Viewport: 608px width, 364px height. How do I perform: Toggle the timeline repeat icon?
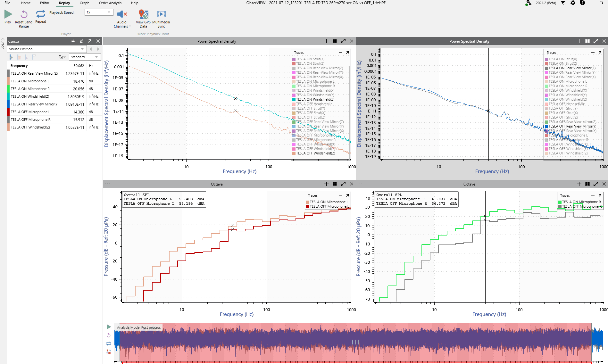pos(109,343)
